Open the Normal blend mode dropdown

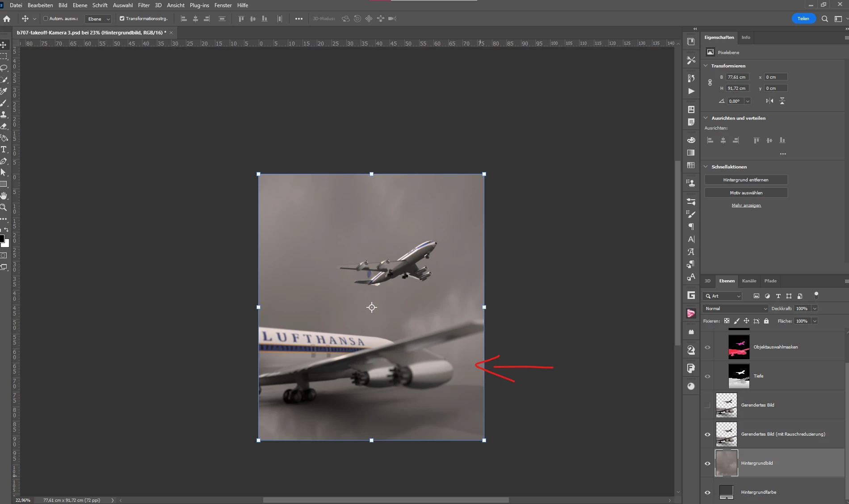pyautogui.click(x=736, y=308)
